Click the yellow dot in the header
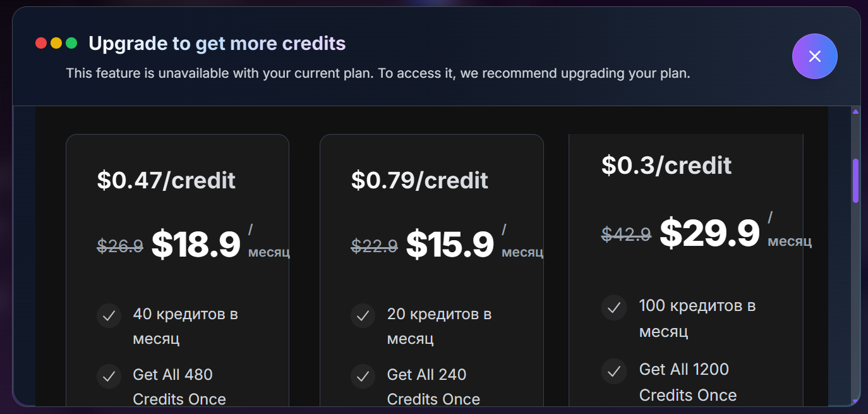868x414 pixels. (56, 43)
